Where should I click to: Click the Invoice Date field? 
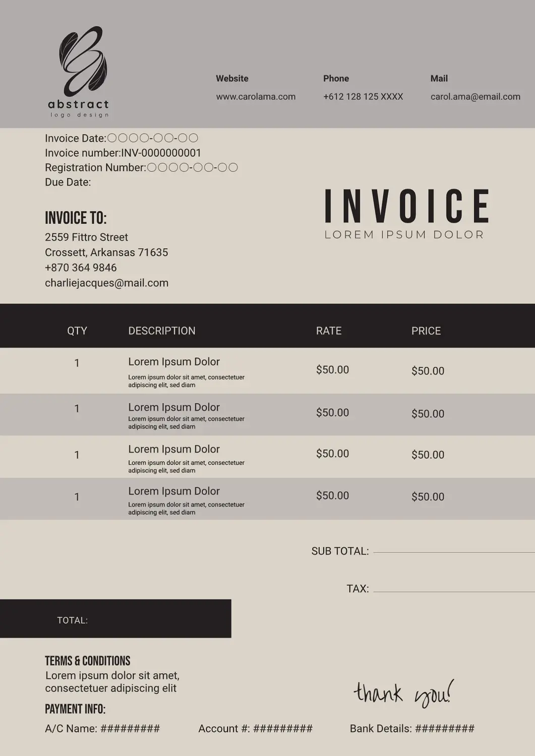point(152,138)
